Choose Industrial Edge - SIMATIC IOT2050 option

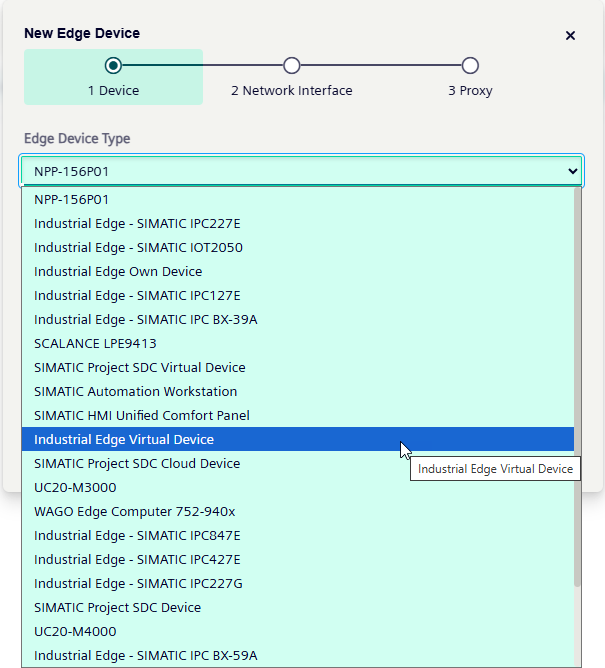click(298, 248)
